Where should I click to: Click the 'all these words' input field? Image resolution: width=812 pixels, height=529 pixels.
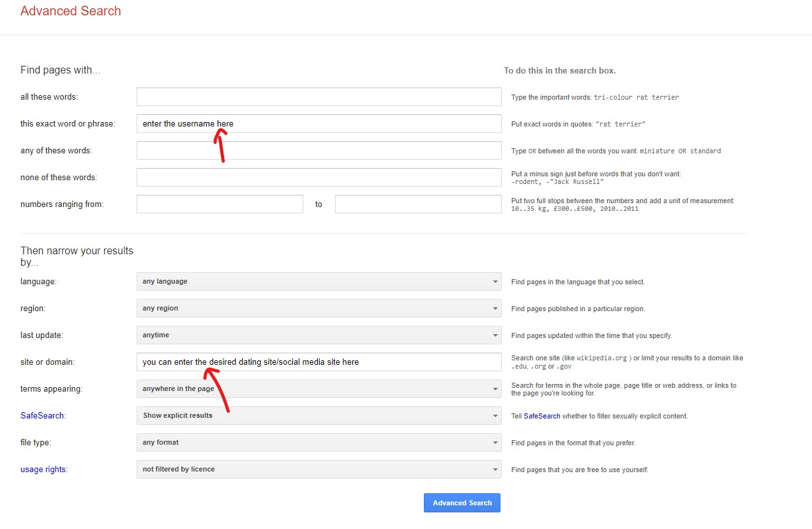coord(319,97)
